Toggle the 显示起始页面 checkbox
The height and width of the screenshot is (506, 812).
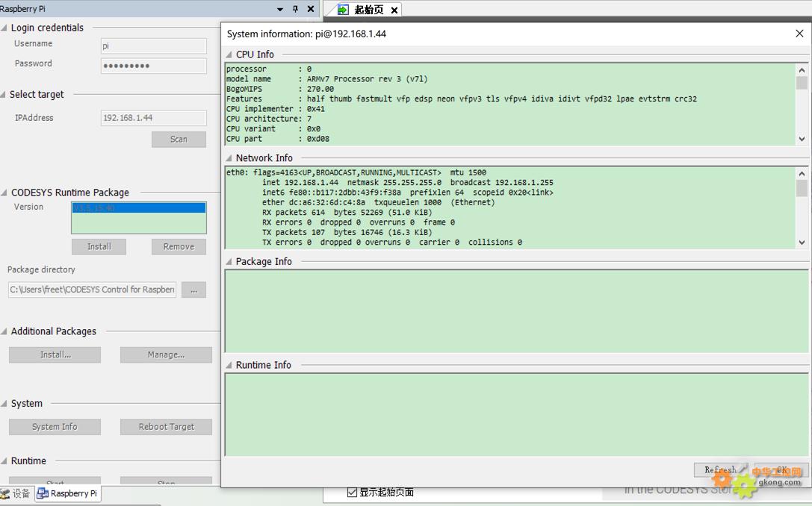pyautogui.click(x=352, y=492)
